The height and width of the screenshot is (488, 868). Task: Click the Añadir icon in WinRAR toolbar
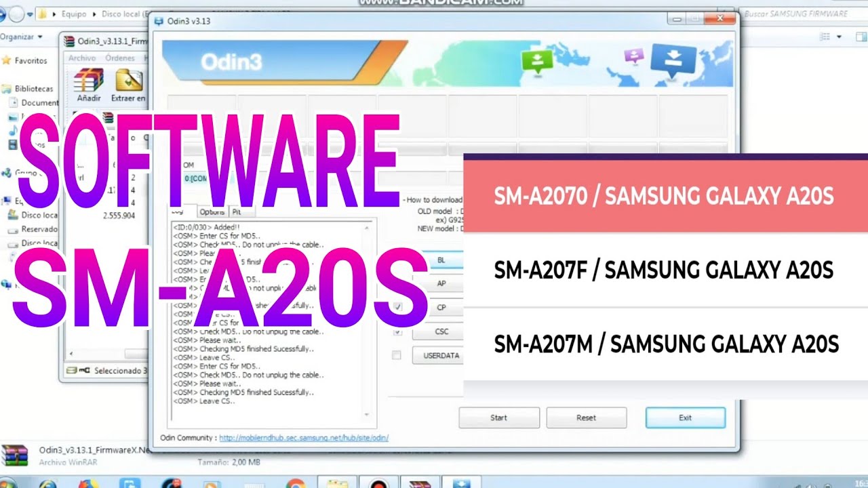tap(89, 80)
